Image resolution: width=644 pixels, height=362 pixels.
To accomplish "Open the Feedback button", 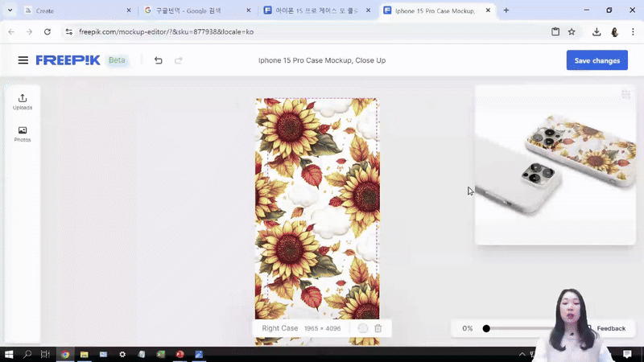I will click(610, 328).
